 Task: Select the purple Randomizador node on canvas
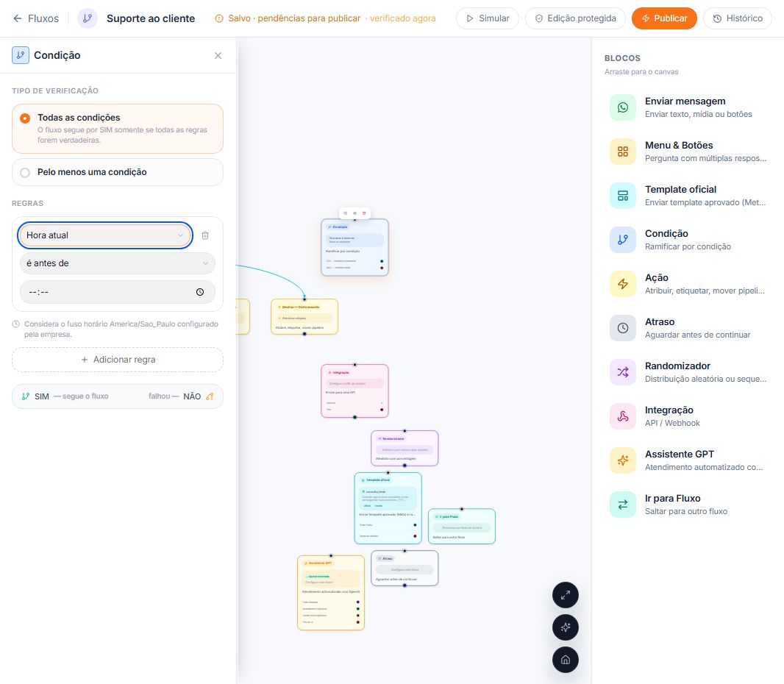[x=405, y=448]
